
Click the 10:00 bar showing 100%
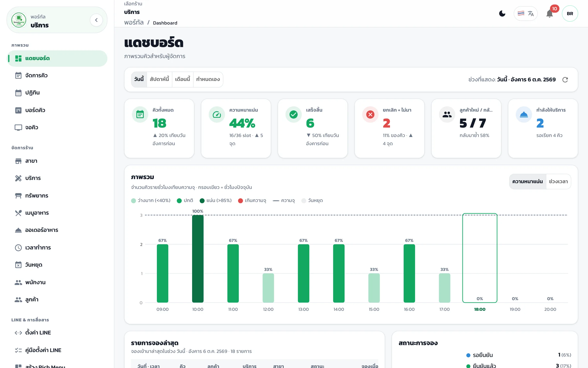[x=198, y=259]
